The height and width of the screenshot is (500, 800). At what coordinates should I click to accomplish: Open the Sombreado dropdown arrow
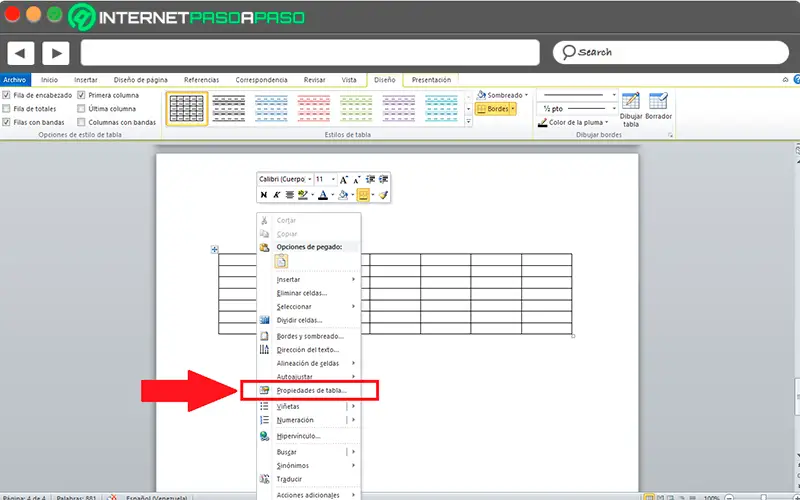[x=526, y=95]
